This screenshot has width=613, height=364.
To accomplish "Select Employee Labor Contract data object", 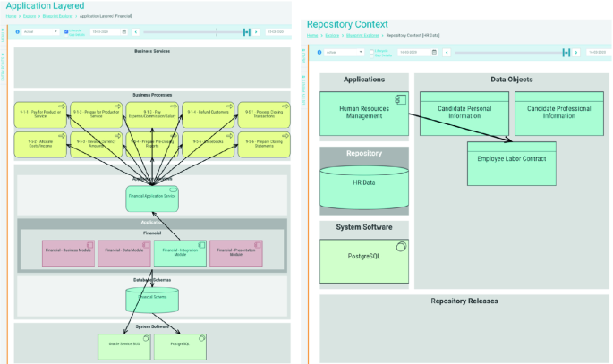I will coord(512,164).
